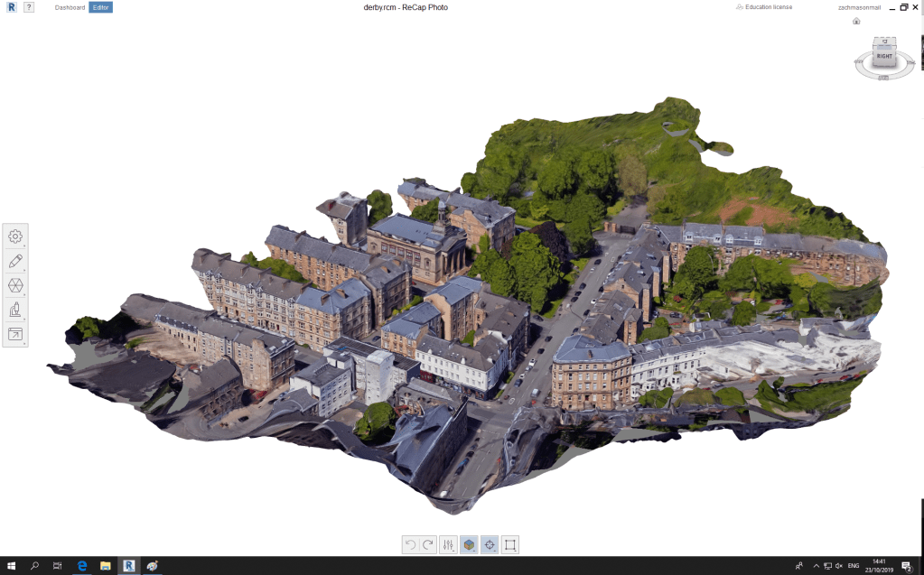Click the Education license link

[768, 7]
